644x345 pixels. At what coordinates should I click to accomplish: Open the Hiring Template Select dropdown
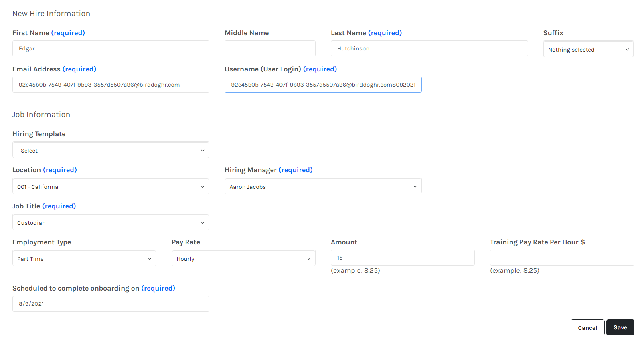pos(111,150)
